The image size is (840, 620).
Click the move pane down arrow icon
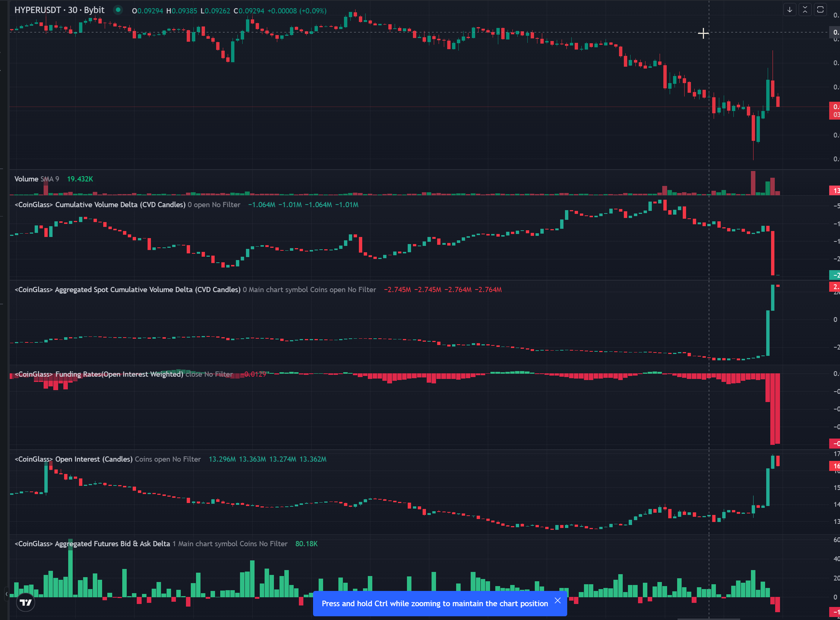pos(790,10)
